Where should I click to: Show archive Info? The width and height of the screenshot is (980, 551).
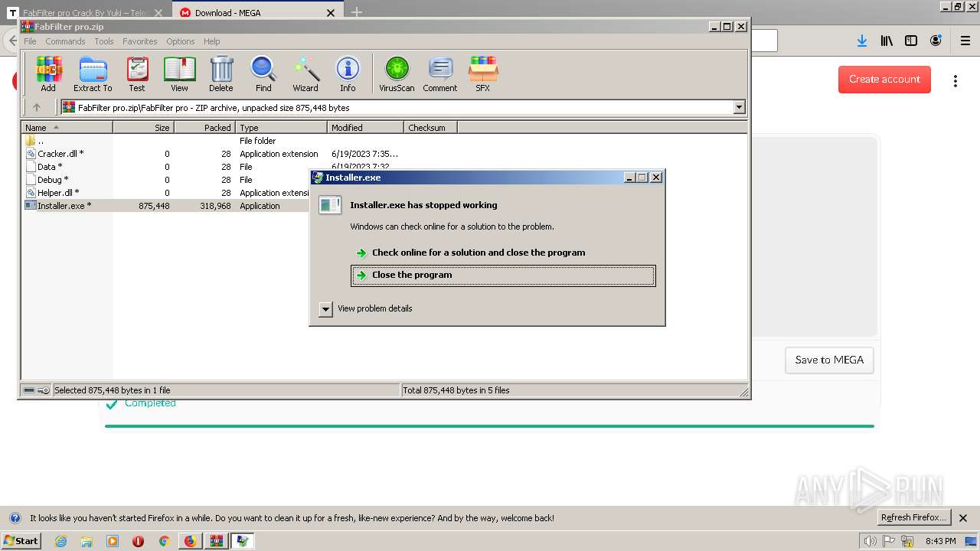click(348, 74)
